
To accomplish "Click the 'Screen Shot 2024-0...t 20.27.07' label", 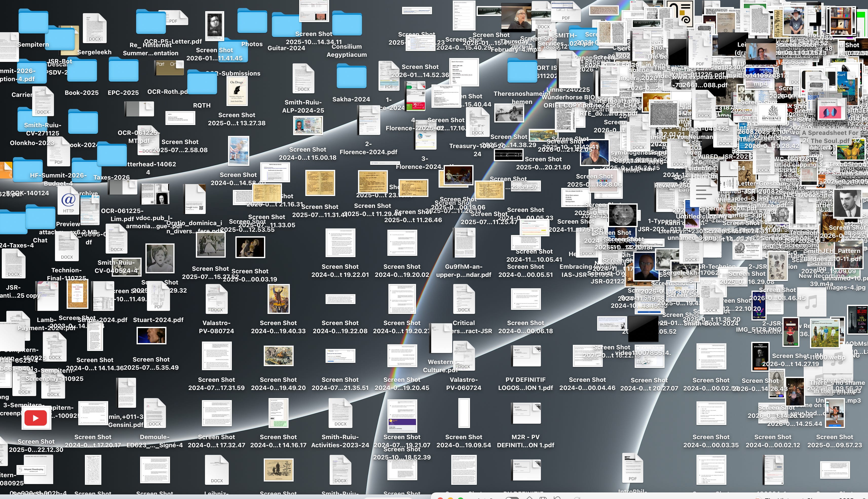I will [649, 384].
